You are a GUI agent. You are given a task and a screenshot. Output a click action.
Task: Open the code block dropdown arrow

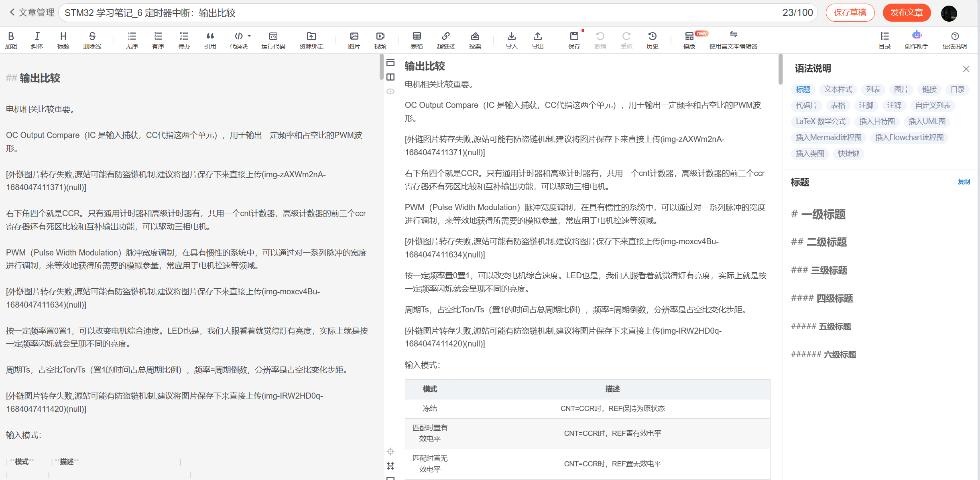[x=249, y=36]
